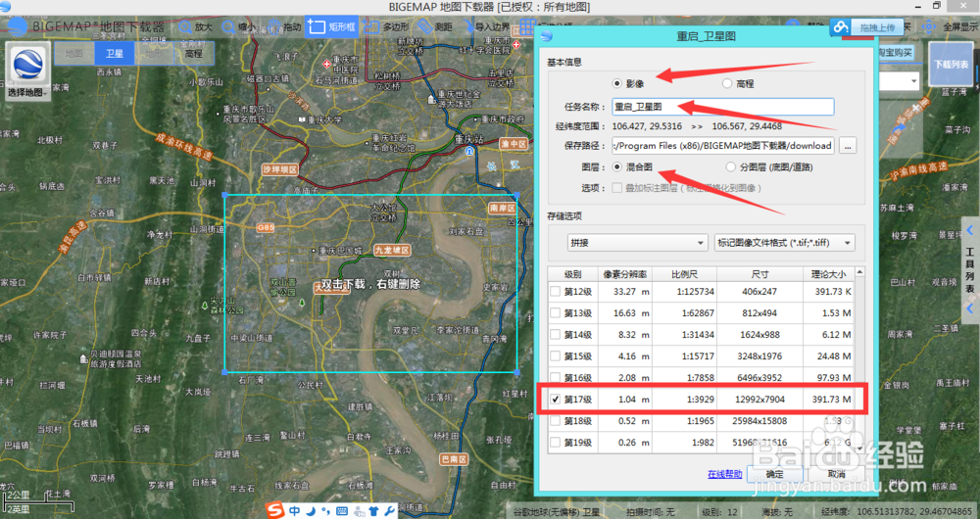Switch to the 卫星 satellite tab
Viewport: 980px width, 519px height.
(115, 54)
